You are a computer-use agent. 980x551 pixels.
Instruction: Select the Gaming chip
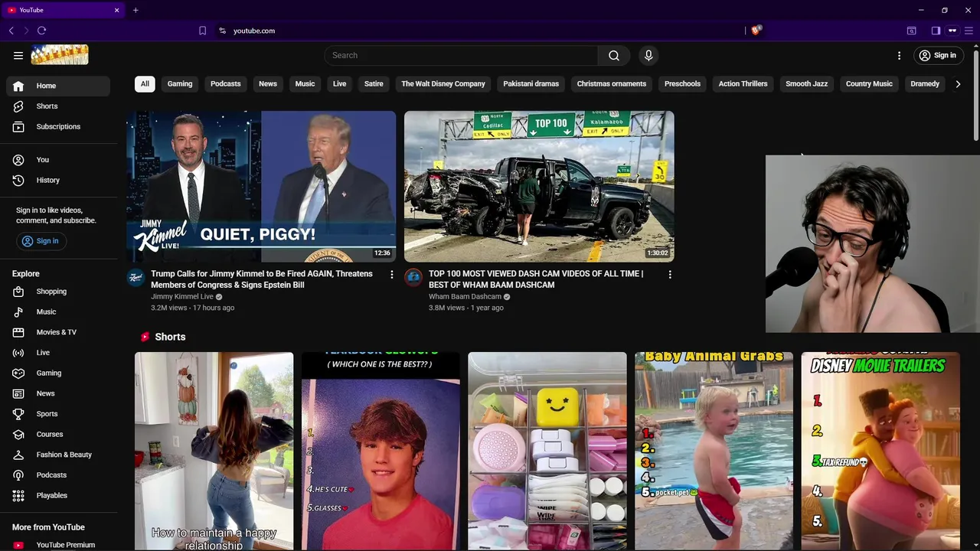(x=180, y=84)
